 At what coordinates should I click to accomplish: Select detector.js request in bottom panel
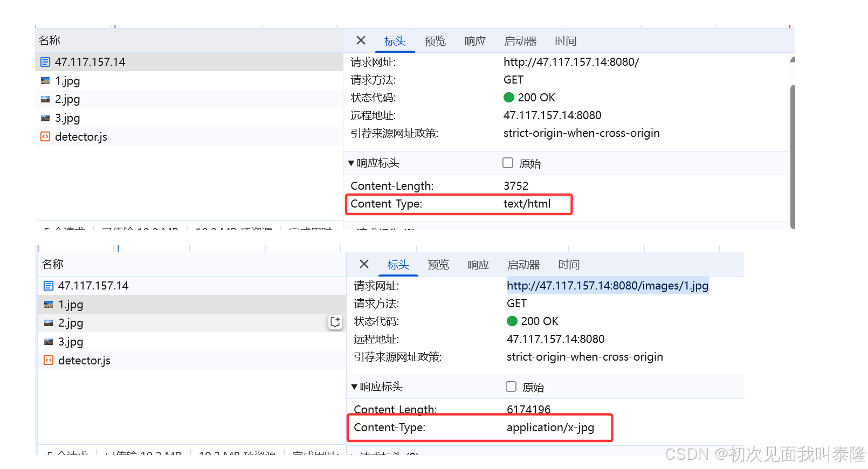[x=192, y=361]
